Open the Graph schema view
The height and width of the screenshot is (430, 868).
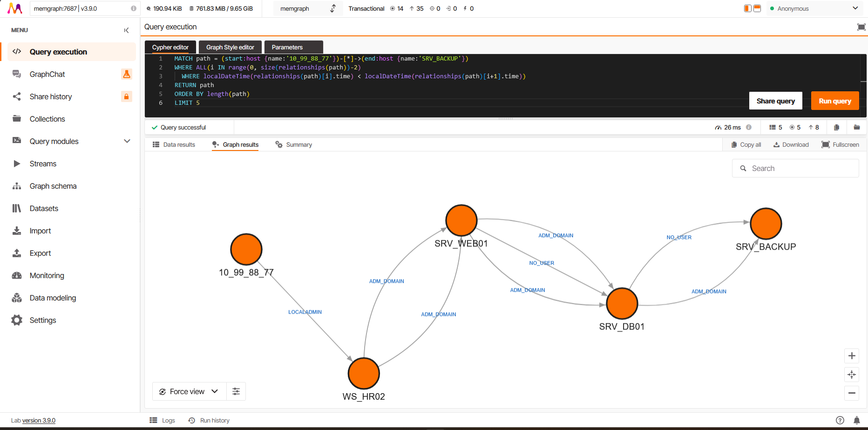(53, 186)
